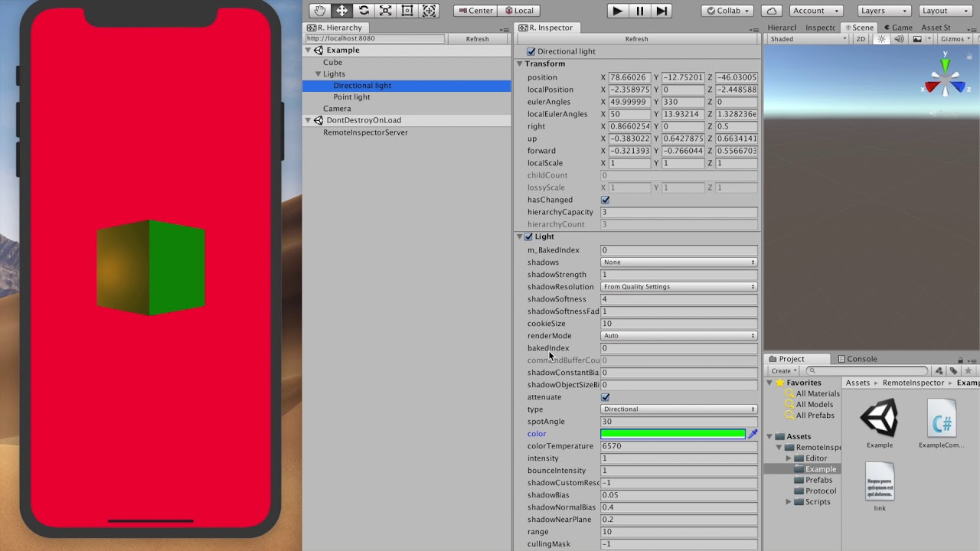Start Play mode
The image size is (980, 551).
(x=617, y=11)
